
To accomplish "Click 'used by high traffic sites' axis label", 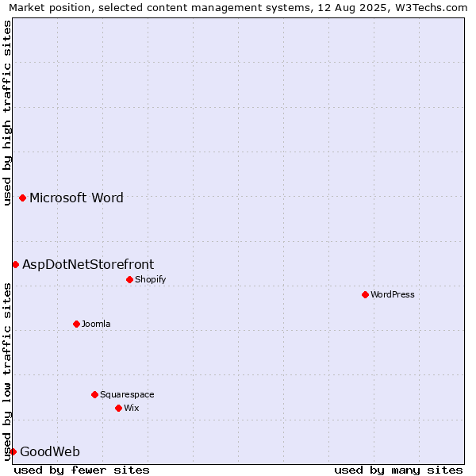I will coord(6,113).
